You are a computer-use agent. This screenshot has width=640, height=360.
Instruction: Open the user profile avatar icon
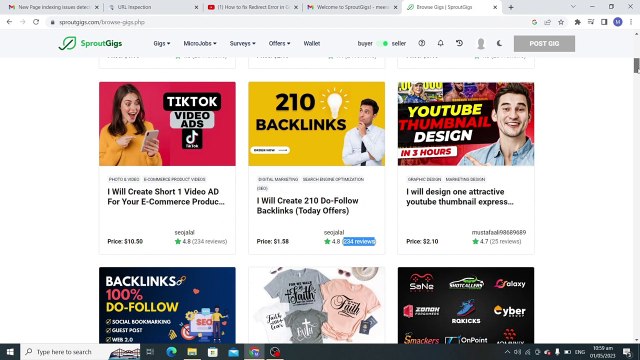481,43
